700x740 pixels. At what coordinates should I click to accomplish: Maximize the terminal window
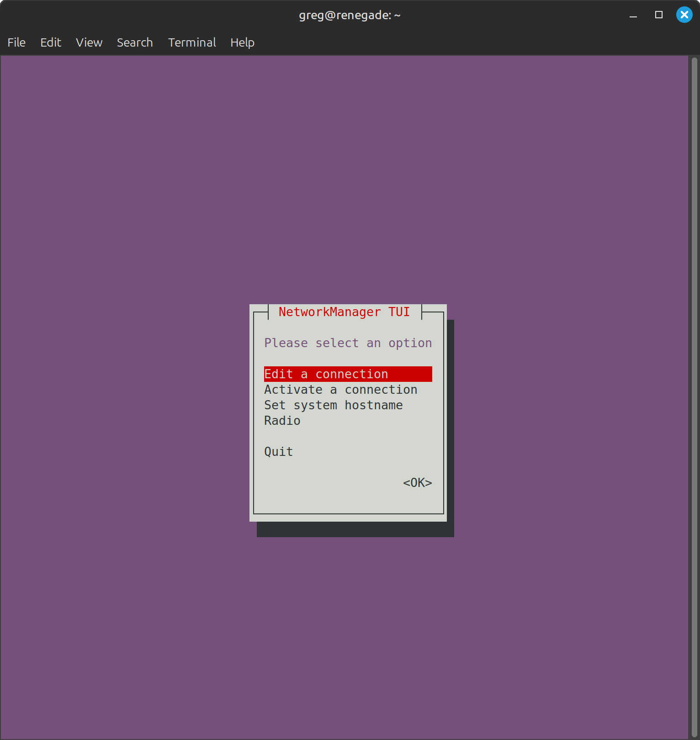pyautogui.click(x=659, y=15)
